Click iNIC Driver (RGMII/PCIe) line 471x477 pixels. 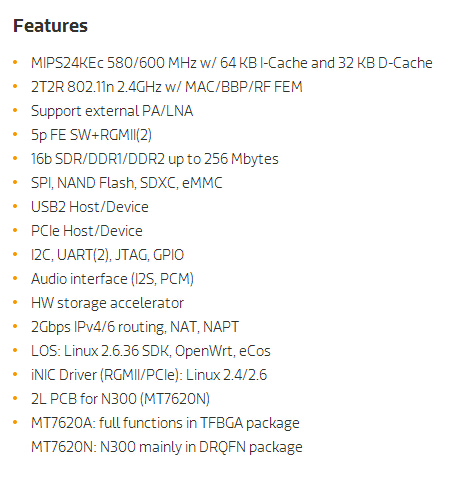point(149,375)
